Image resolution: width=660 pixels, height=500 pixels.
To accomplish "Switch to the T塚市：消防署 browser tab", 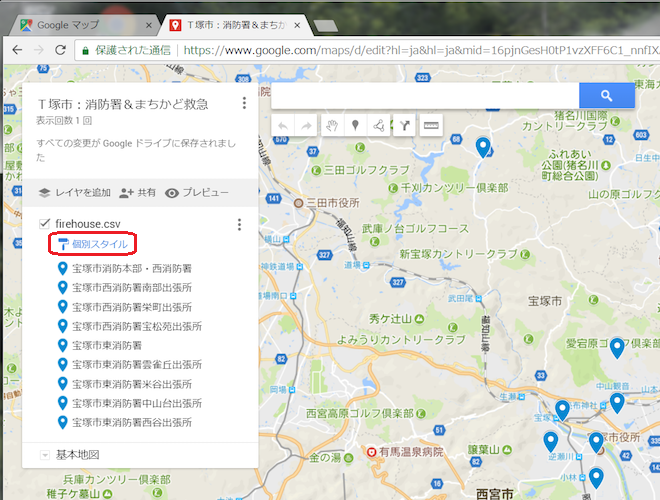I will (x=234, y=25).
